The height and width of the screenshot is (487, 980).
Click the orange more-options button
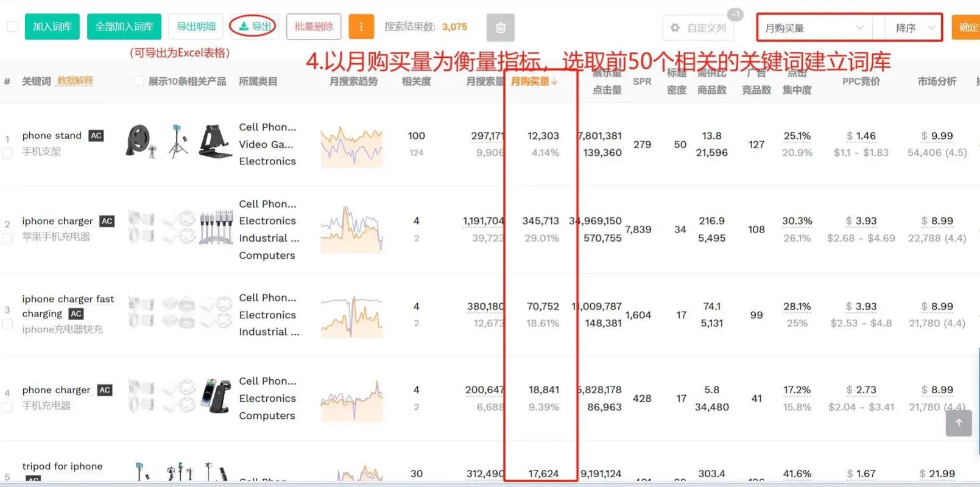coord(361,27)
